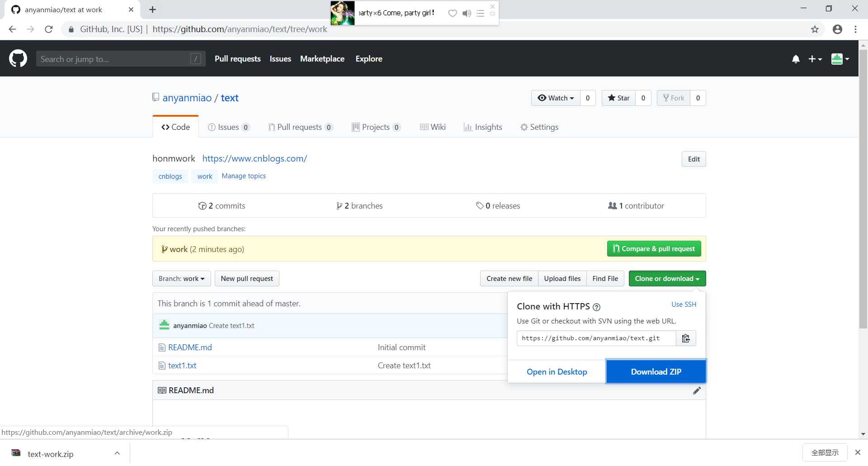Click Create new file
868x466 pixels.
click(x=509, y=279)
